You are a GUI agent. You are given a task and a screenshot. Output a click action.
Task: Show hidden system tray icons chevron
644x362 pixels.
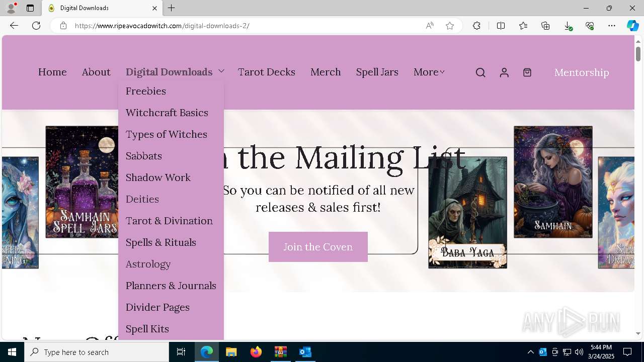(x=531, y=352)
